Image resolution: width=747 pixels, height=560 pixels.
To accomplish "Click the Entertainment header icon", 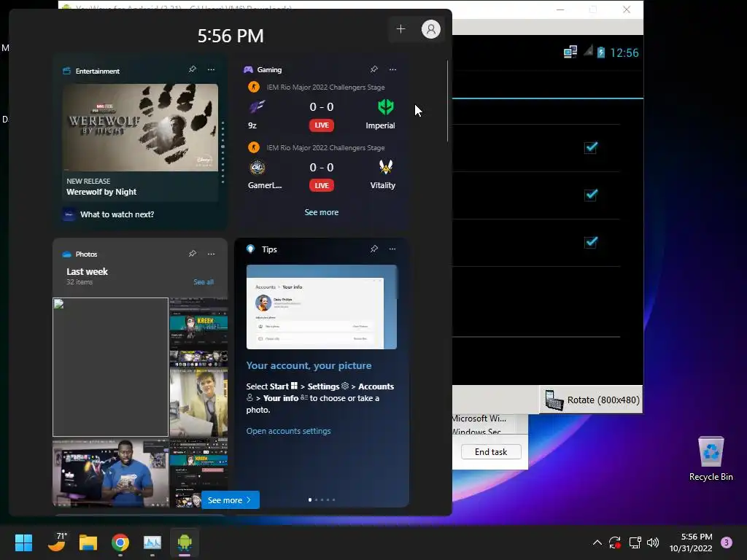I will 66,71.
